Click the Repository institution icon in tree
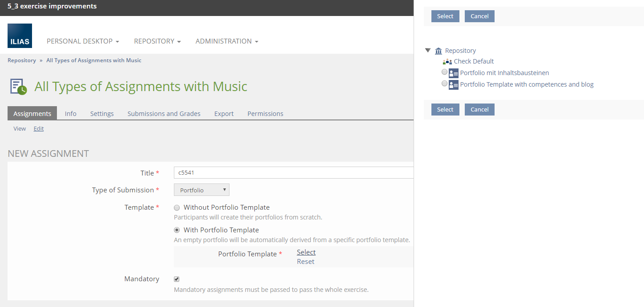 pos(439,51)
